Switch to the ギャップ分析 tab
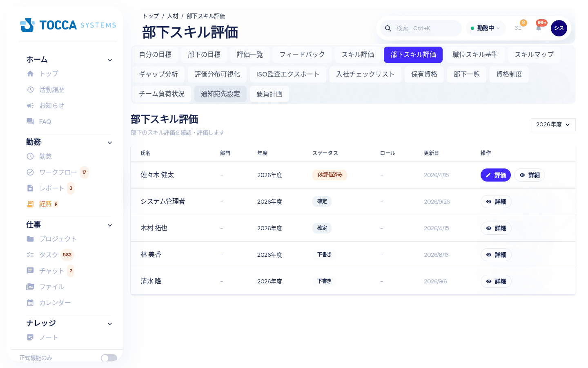The width and height of the screenshot is (588, 368). [x=158, y=74]
